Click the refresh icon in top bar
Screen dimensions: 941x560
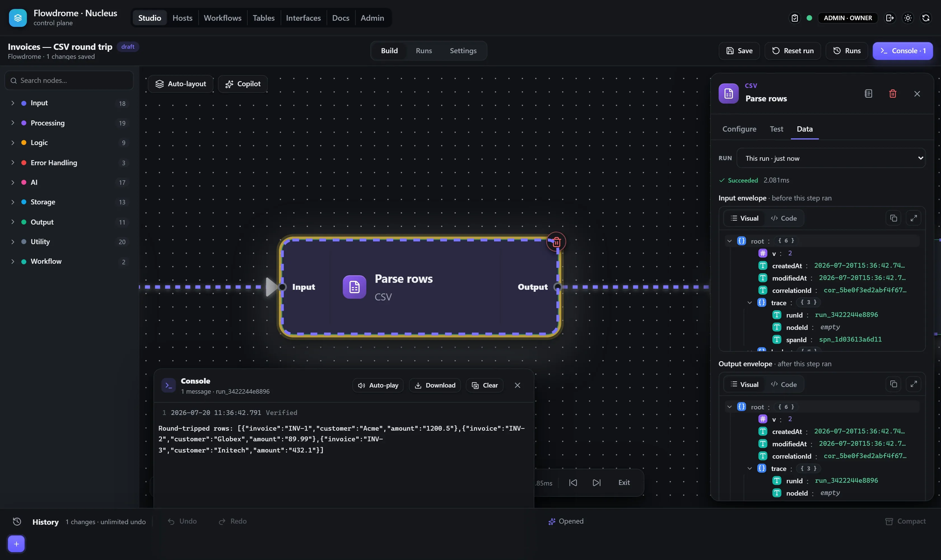pyautogui.click(x=926, y=18)
